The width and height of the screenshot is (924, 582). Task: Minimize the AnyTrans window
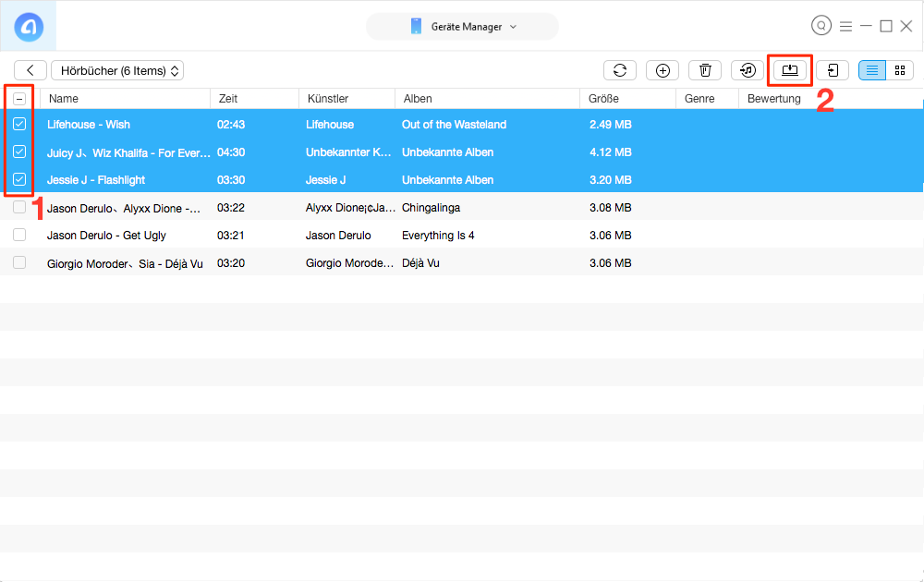(x=866, y=26)
